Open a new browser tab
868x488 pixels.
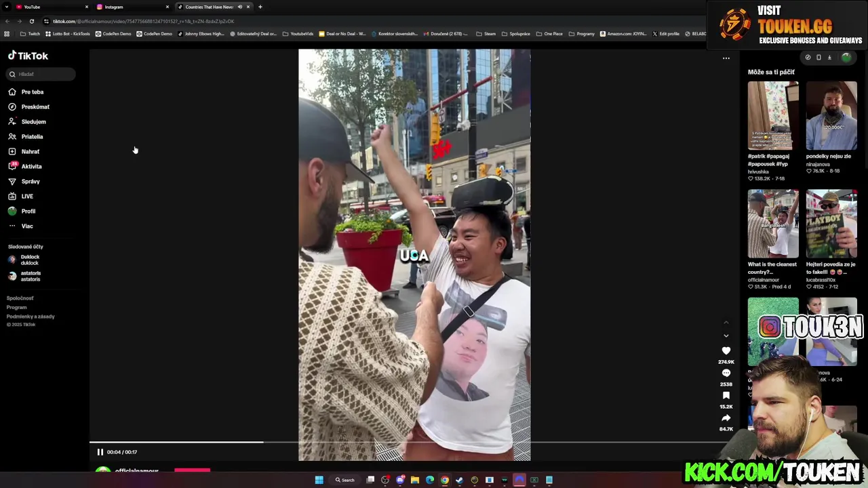tap(260, 7)
